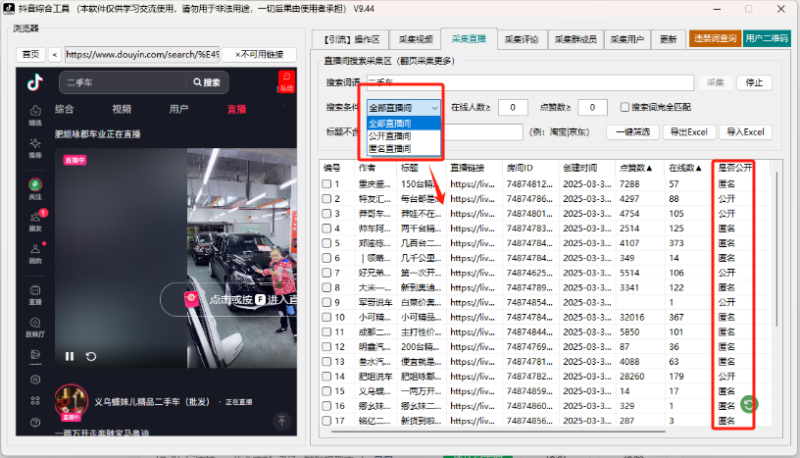This screenshot has height=458, width=800.
Task: Click the sidebar icon below 放映厅
Action: pyautogui.click(x=35, y=354)
